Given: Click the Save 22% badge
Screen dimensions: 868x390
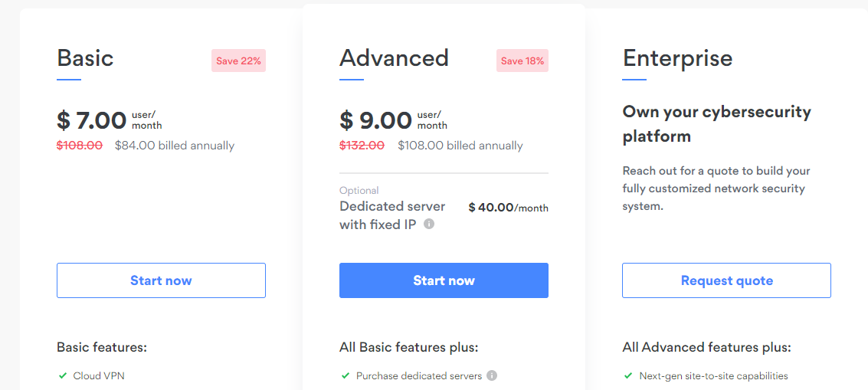Looking at the screenshot, I should pyautogui.click(x=238, y=61).
